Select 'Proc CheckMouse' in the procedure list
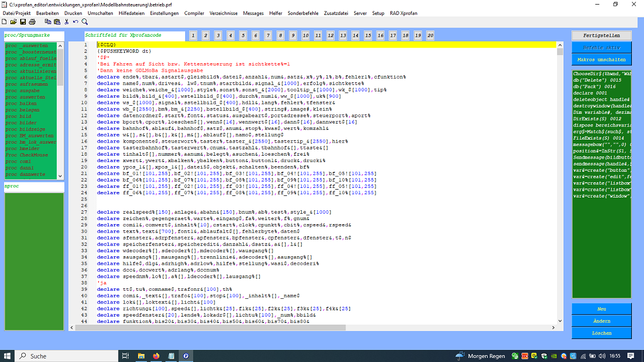The image size is (644, 362). [31, 155]
